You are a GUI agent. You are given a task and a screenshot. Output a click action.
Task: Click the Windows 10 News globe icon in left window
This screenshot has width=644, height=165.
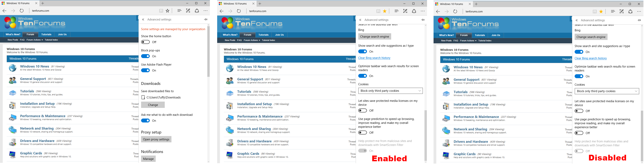tap(12, 68)
